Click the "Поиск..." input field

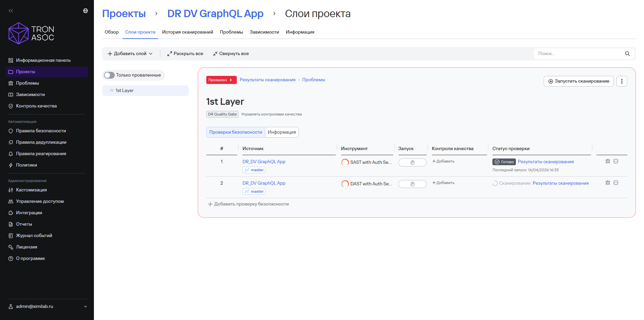[579, 54]
